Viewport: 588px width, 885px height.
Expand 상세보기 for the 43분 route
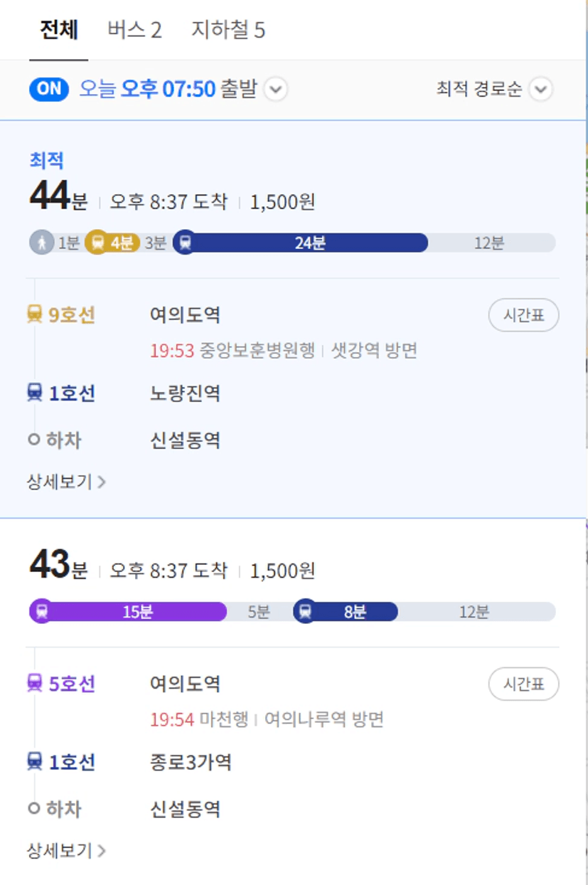(x=66, y=850)
